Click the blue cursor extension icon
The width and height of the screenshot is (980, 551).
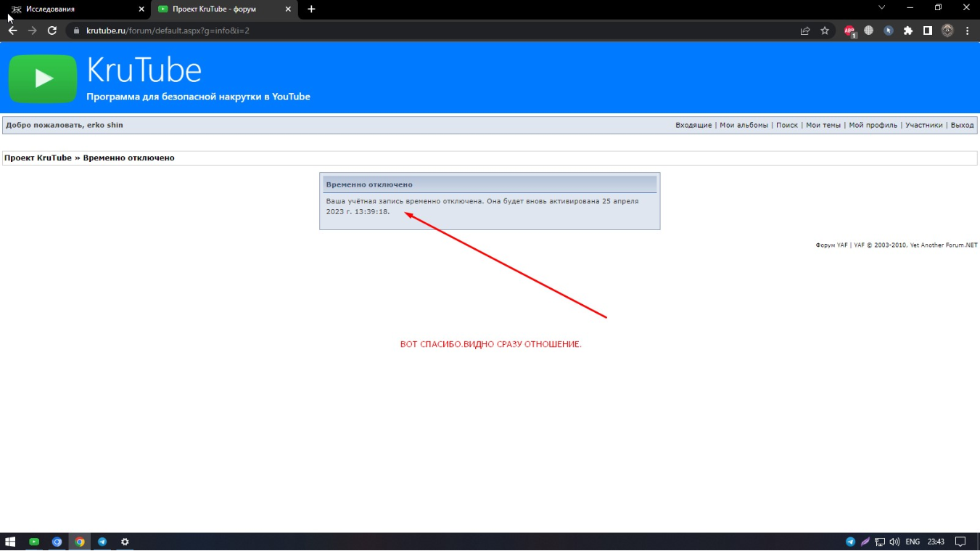click(889, 31)
